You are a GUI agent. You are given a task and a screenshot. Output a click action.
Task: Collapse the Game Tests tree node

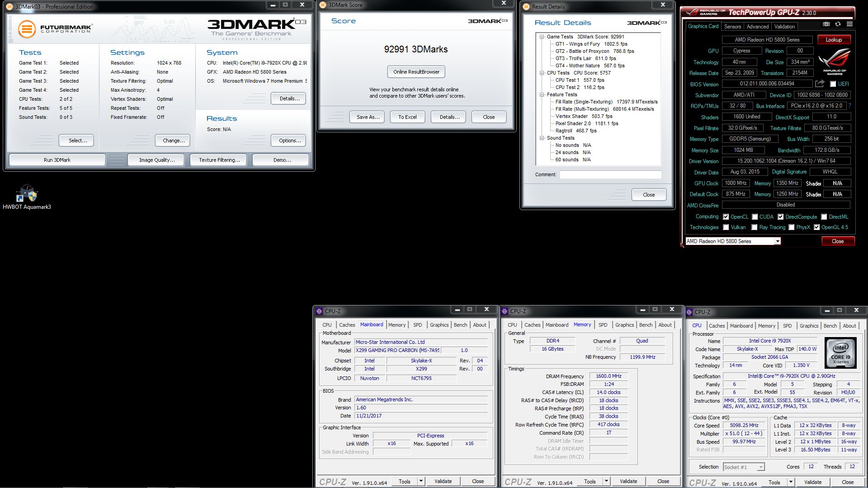pyautogui.click(x=542, y=37)
